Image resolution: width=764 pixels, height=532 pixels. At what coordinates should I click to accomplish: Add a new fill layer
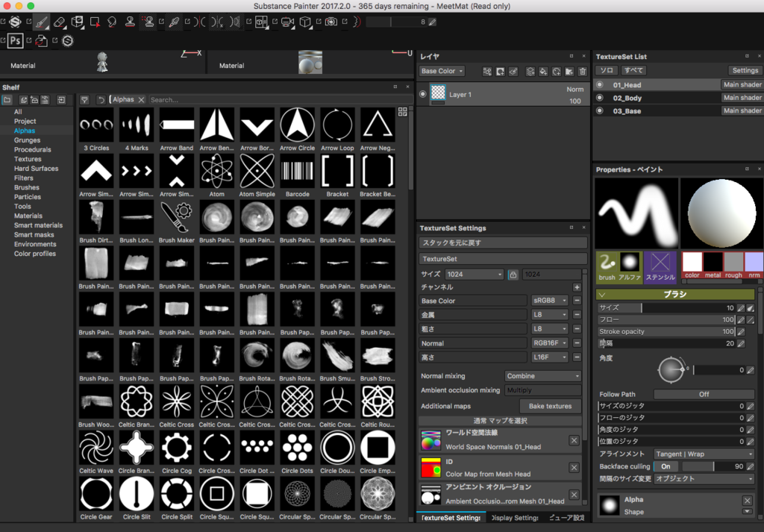(x=543, y=71)
